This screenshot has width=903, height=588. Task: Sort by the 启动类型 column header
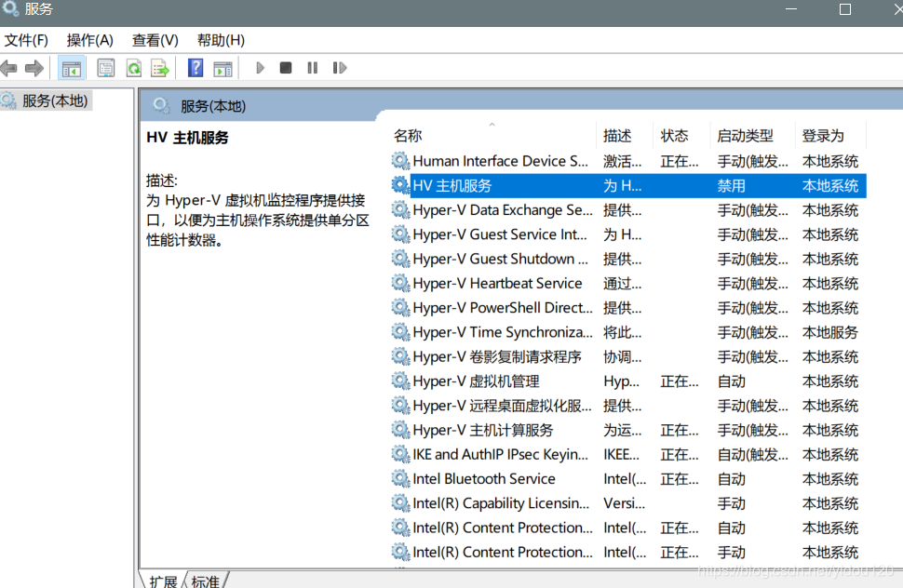tap(753, 136)
